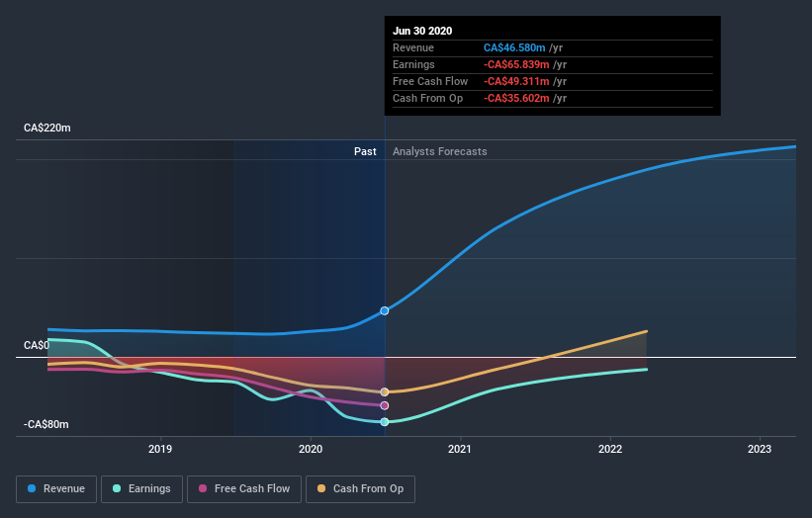Viewport: 812px width, 518px height.
Task: Click the -CA$65.839m earnings value in tooltip
Action: coord(516,64)
